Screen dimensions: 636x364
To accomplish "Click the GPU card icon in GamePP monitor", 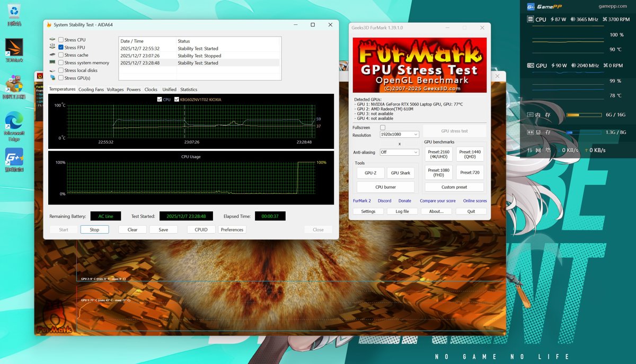I will (x=531, y=66).
